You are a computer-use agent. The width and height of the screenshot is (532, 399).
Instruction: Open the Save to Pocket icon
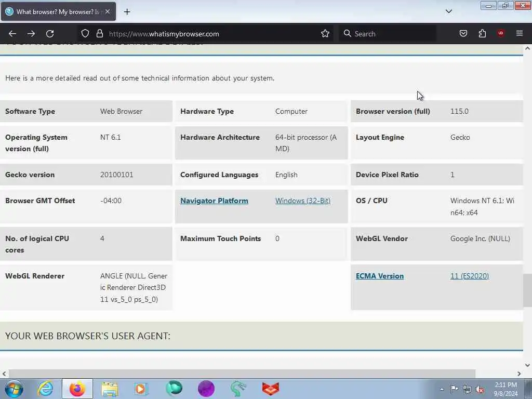(463, 33)
